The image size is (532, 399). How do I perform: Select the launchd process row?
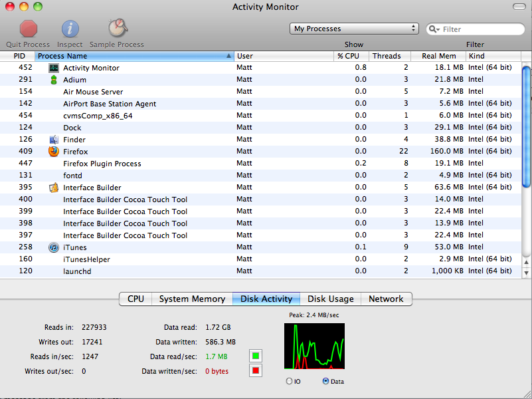coord(260,271)
